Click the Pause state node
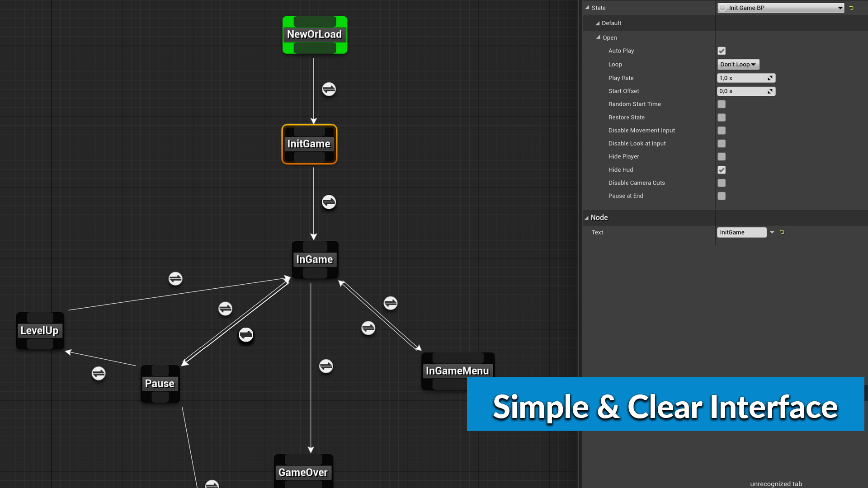 click(x=160, y=383)
